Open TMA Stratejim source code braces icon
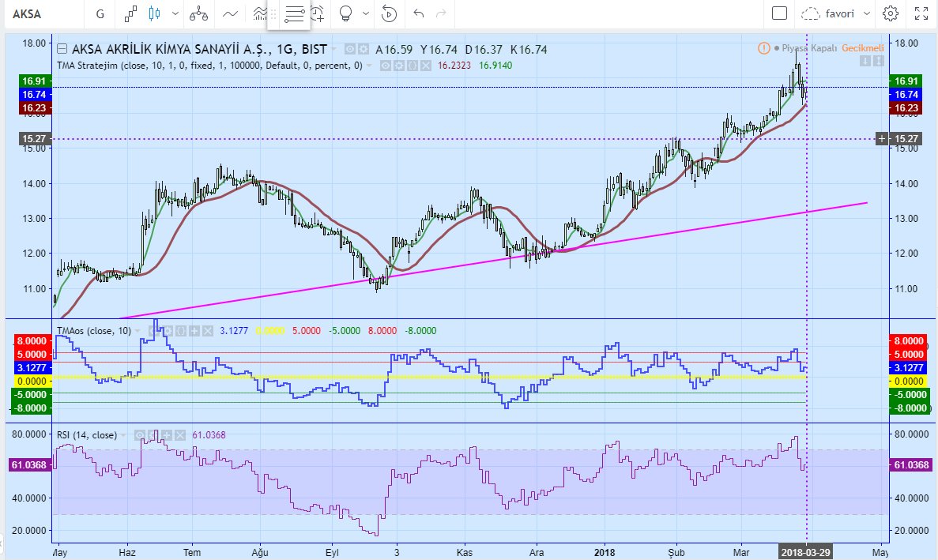The height and width of the screenshot is (560, 938). (x=412, y=65)
